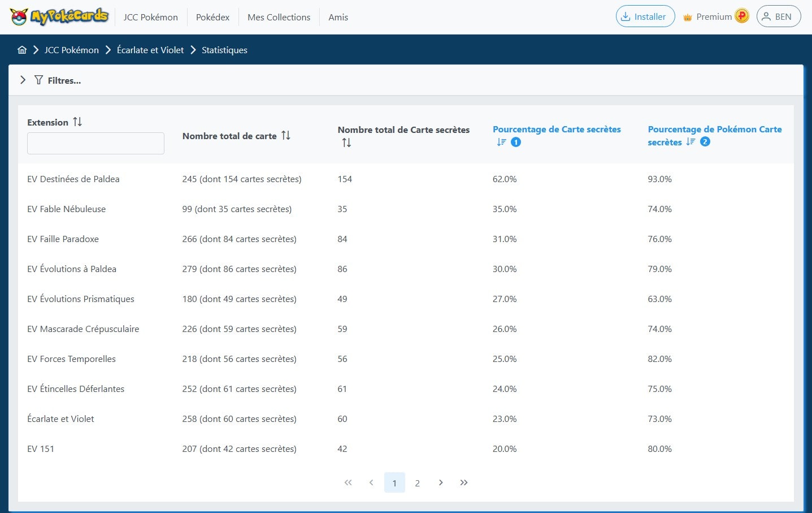This screenshot has width=812, height=513.
Task: Open the JCC Pokémon menu
Action: click(x=150, y=17)
